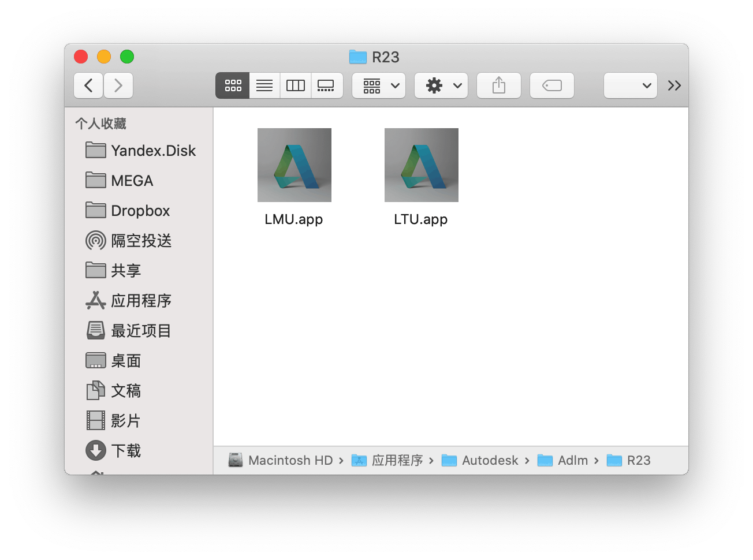Open the gear action menu
Viewport: 753px width, 560px height.
pyautogui.click(x=441, y=85)
